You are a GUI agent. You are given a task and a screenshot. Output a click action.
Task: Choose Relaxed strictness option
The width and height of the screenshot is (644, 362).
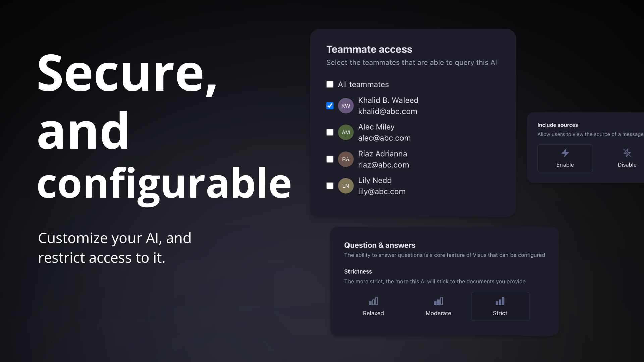click(373, 306)
